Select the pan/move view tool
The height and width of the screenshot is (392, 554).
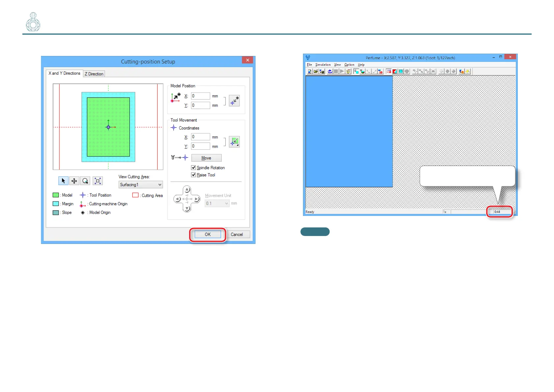pyautogui.click(x=74, y=181)
